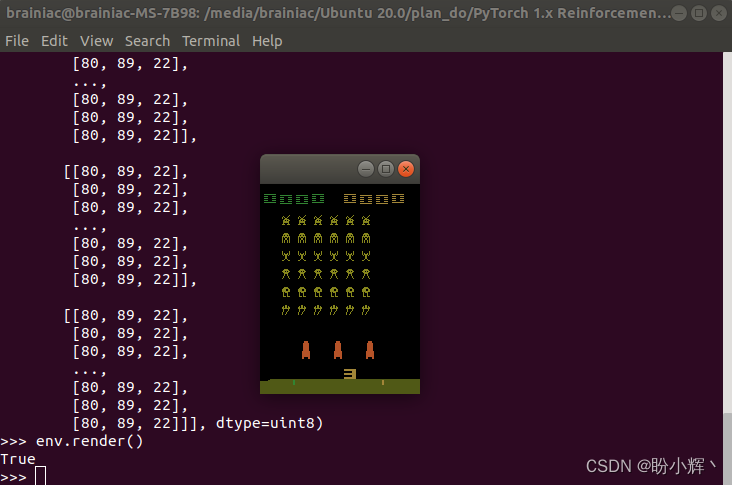This screenshot has height=485, width=732.
Task: Click the right orange shield bunker
Action: [x=370, y=350]
